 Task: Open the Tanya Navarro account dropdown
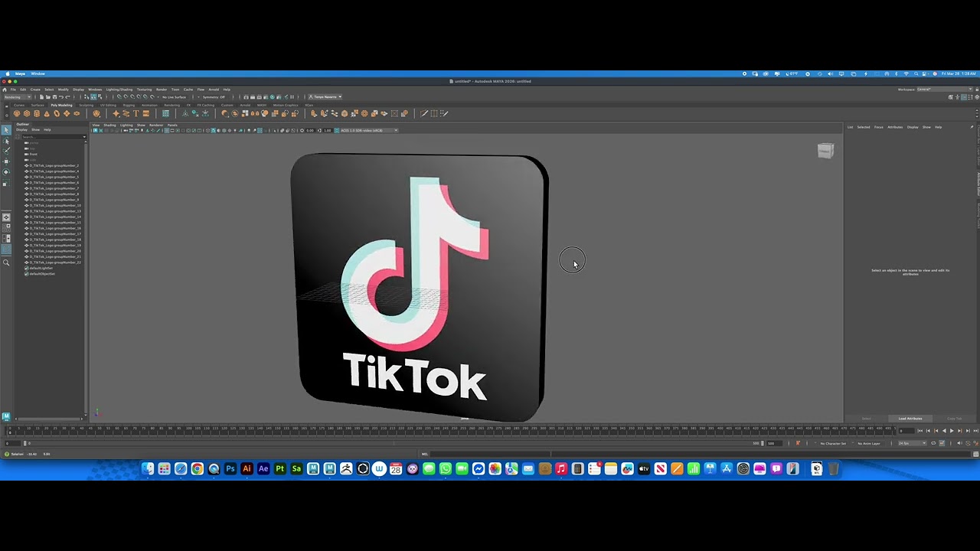tap(325, 97)
